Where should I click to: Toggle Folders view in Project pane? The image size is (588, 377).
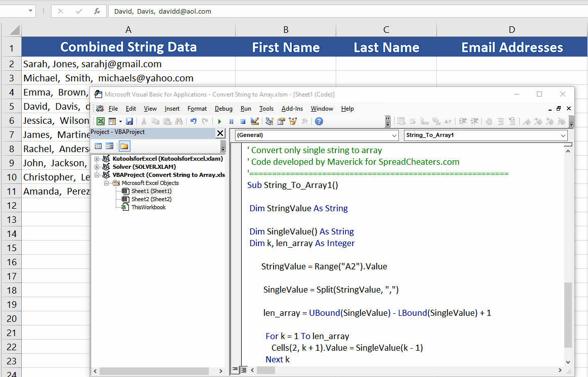[x=124, y=146]
